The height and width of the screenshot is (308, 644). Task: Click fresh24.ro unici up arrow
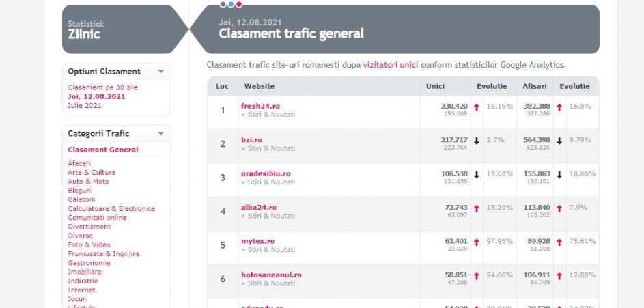(477, 107)
